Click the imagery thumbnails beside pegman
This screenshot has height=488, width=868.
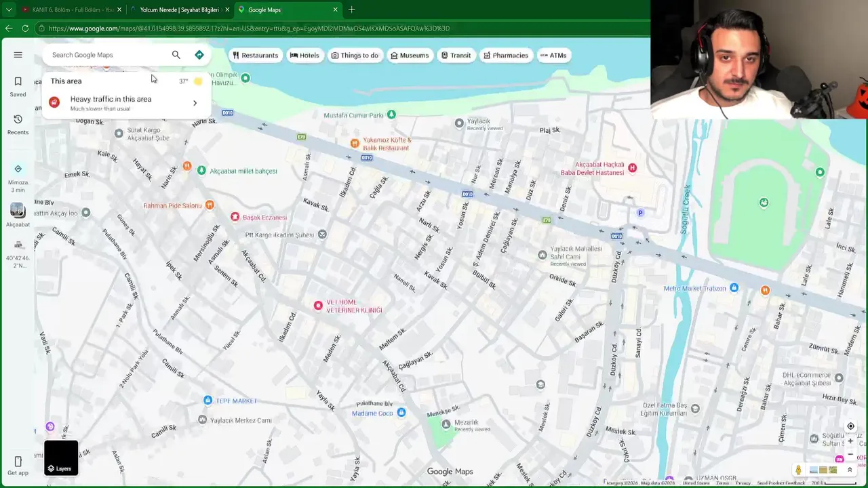pos(823,470)
